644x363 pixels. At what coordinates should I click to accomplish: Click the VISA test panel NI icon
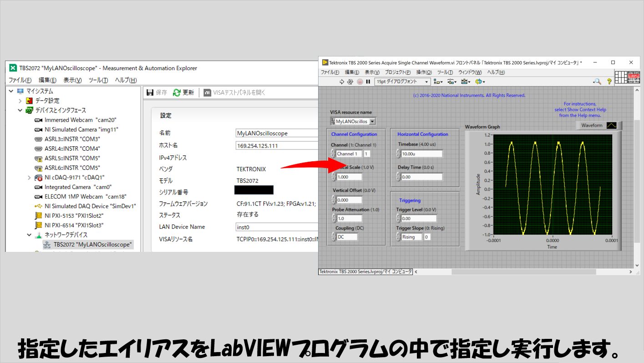point(207,92)
